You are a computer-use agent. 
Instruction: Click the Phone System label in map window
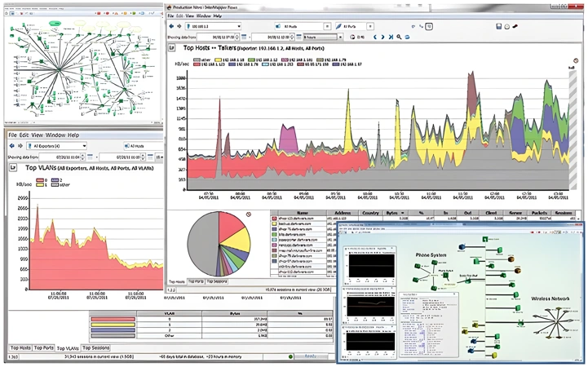[x=431, y=255]
